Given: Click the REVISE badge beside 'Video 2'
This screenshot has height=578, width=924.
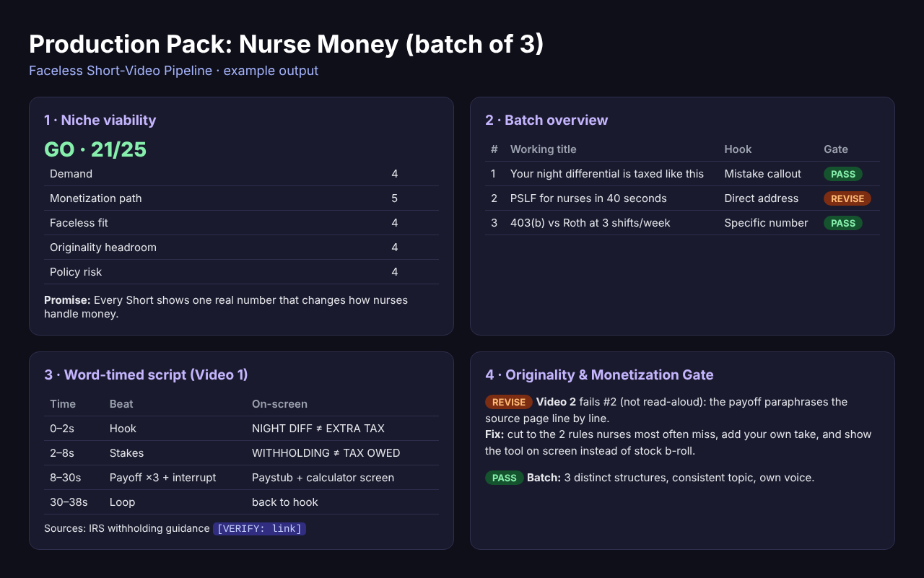Looking at the screenshot, I should [x=509, y=402].
